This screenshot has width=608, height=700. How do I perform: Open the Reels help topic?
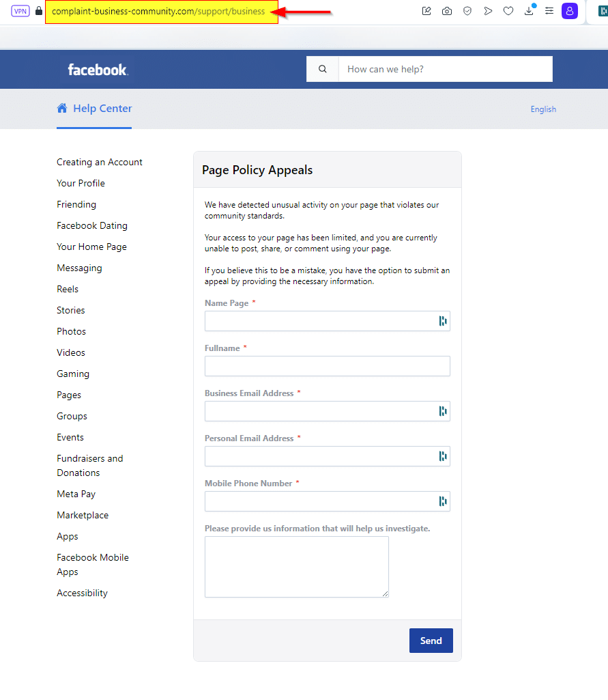click(68, 289)
